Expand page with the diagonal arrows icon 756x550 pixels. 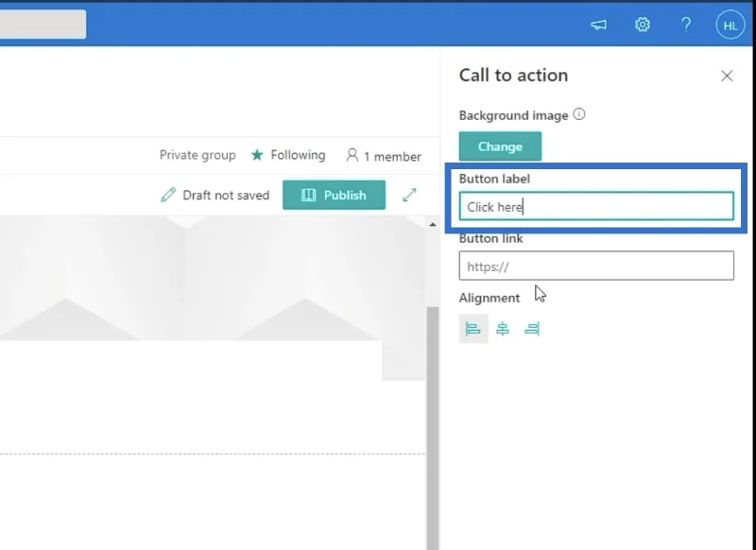coord(409,195)
